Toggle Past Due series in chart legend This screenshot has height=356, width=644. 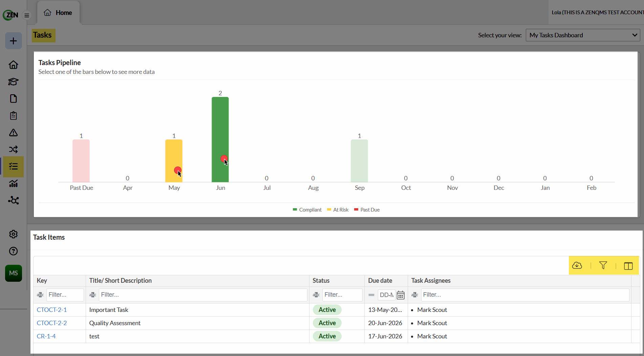coord(367,210)
